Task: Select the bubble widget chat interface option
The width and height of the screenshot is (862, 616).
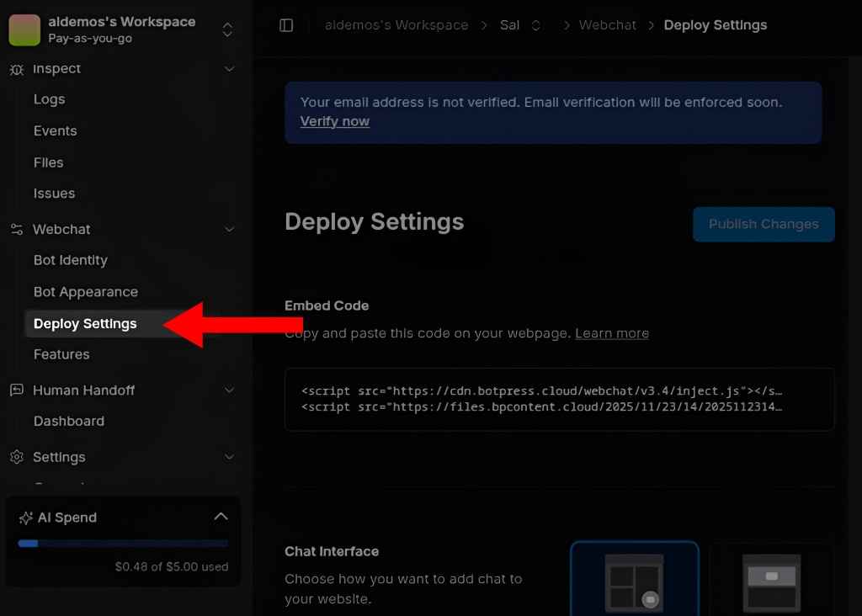Action: click(x=635, y=580)
